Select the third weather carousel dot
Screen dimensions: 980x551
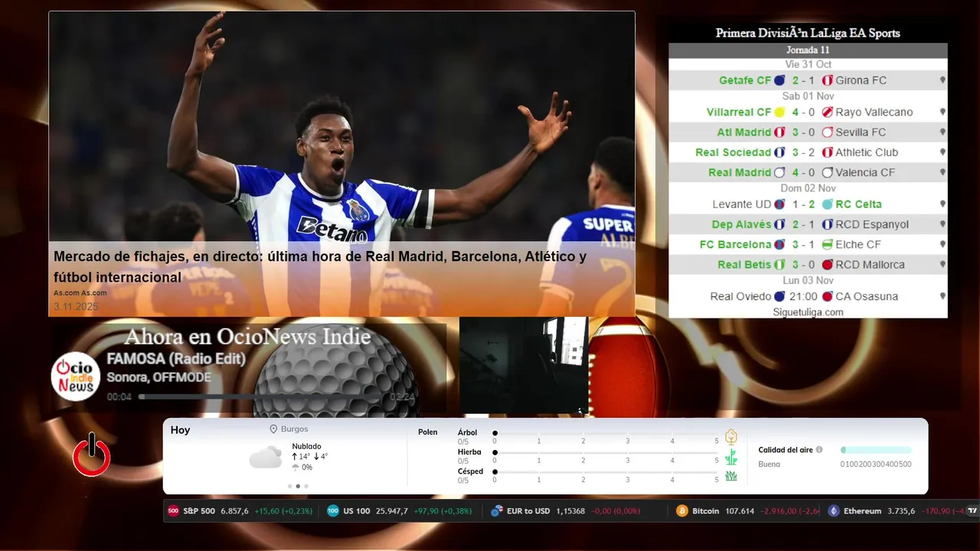306,486
